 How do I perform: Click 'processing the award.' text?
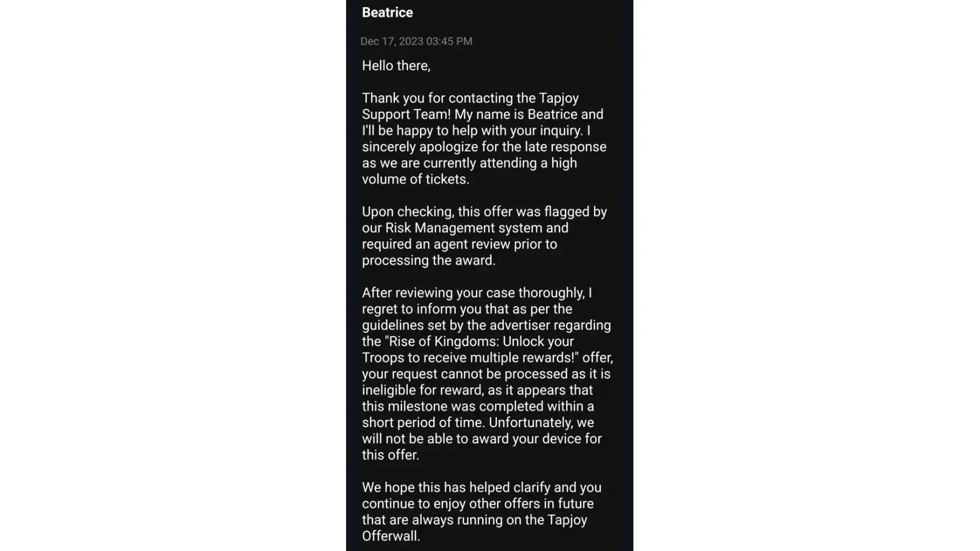[x=428, y=260]
